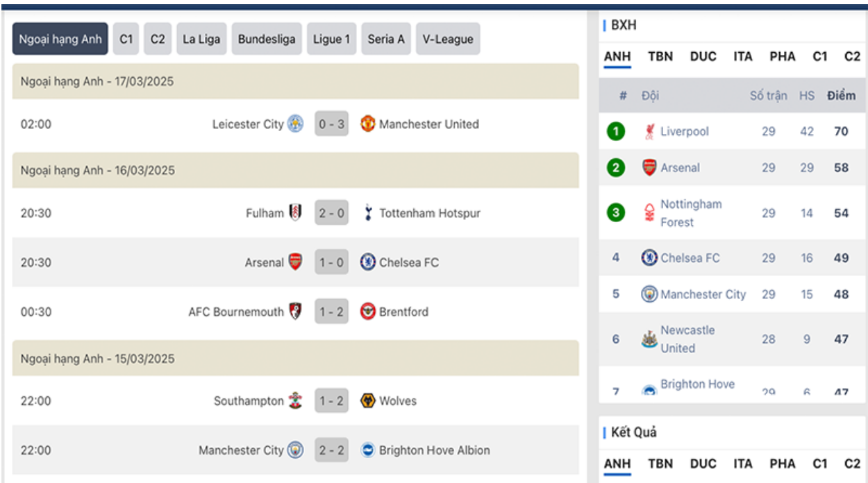Switch to the V-League tab

[448, 40]
